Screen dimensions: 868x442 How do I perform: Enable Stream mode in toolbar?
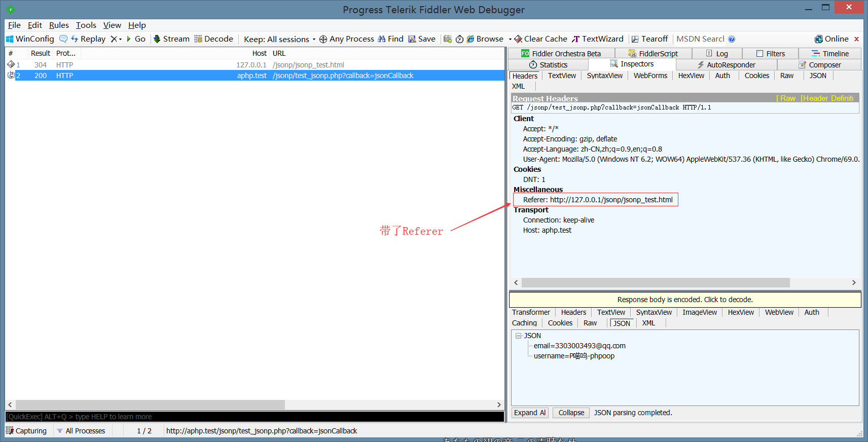(x=171, y=39)
